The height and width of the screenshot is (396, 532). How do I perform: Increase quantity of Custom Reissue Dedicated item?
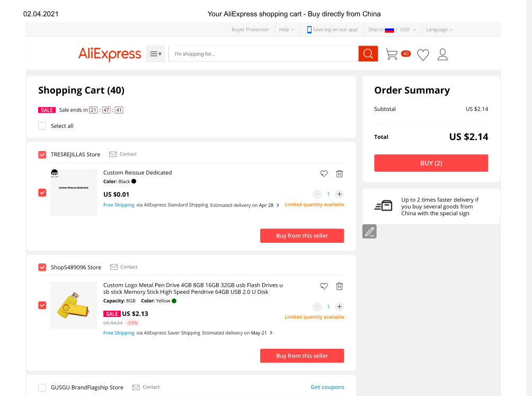[339, 194]
